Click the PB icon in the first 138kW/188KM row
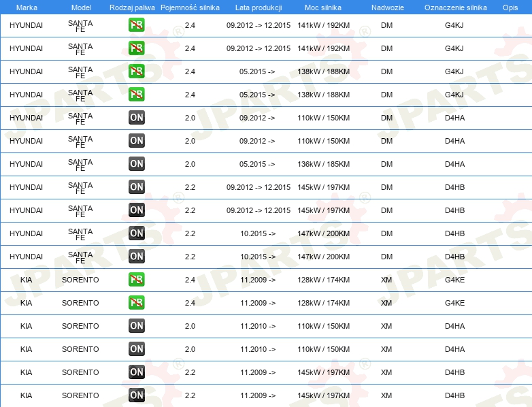The image size is (532, 407). pyautogui.click(x=137, y=71)
